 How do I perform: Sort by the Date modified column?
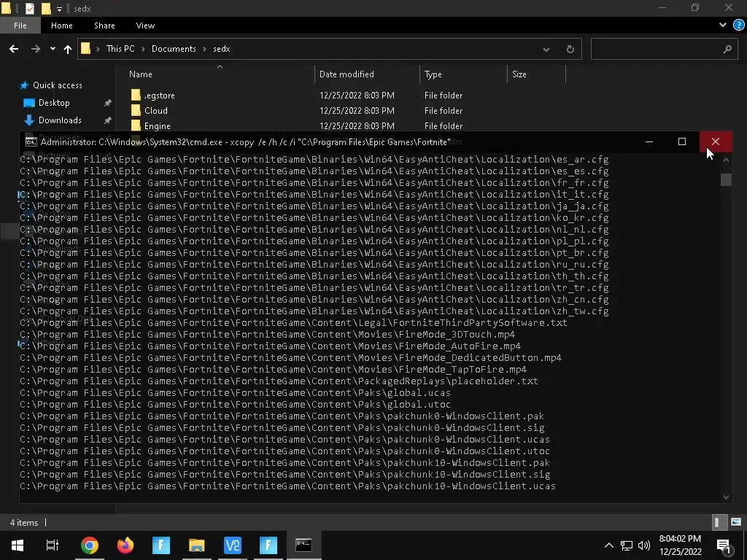tap(347, 74)
